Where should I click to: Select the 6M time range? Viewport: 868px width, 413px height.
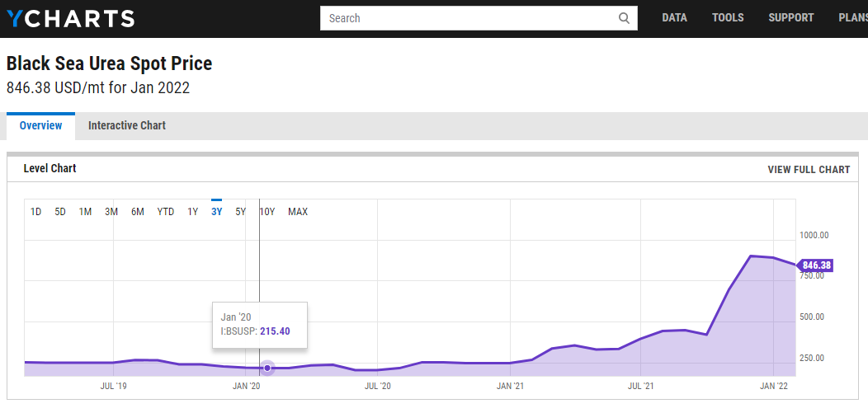coord(138,212)
